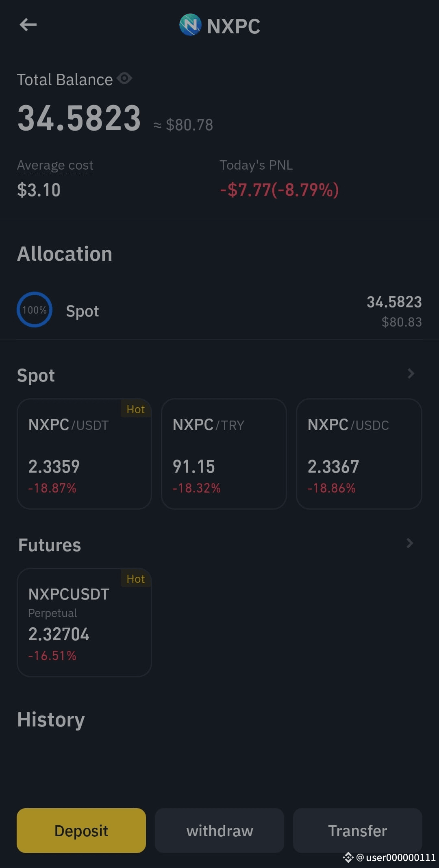Viewport: 439px width, 868px height.
Task: Click the 100% Spot allocation ring
Action: tap(35, 310)
